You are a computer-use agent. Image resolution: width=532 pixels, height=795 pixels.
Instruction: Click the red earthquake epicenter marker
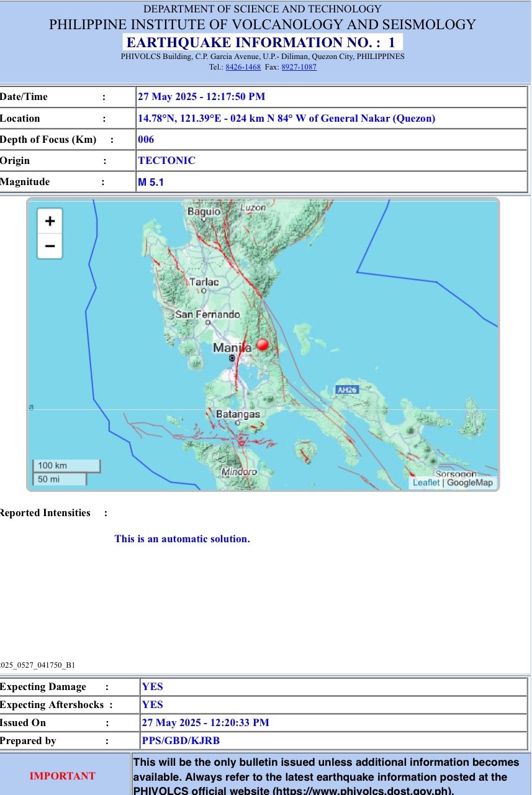click(263, 344)
